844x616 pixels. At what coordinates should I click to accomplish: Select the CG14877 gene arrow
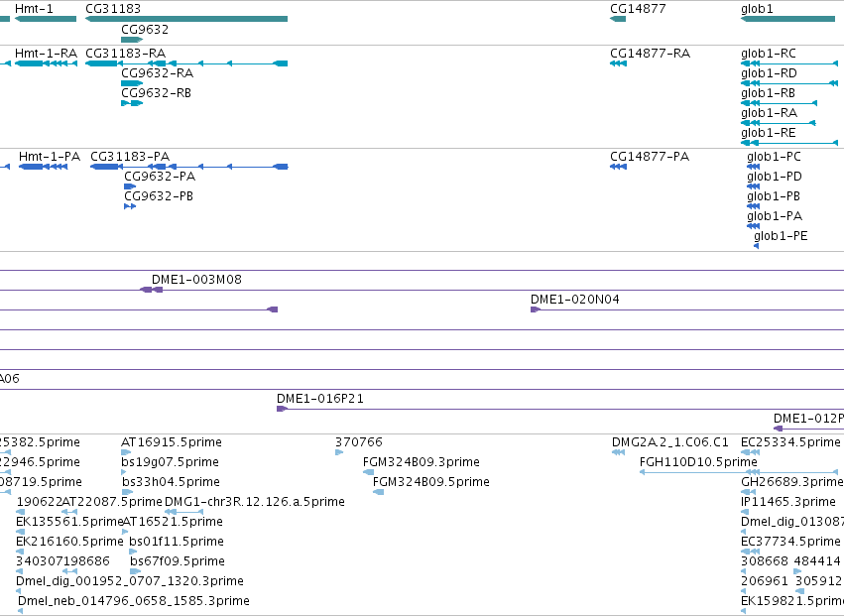(618, 19)
